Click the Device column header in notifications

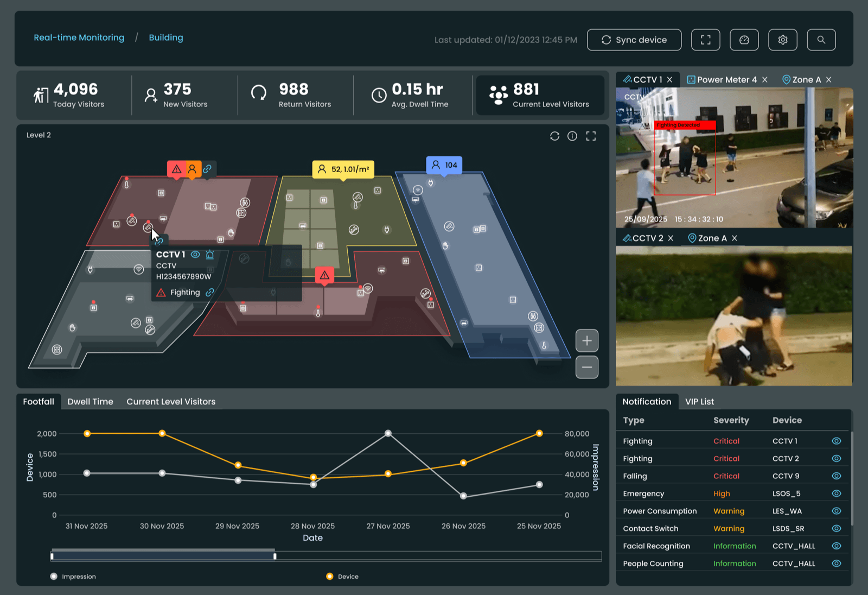pos(787,420)
